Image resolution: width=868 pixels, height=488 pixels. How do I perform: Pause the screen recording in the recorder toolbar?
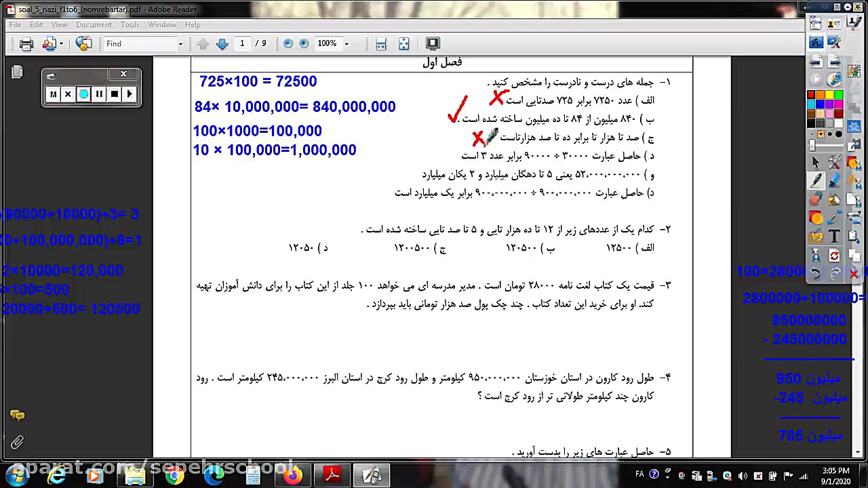point(98,94)
